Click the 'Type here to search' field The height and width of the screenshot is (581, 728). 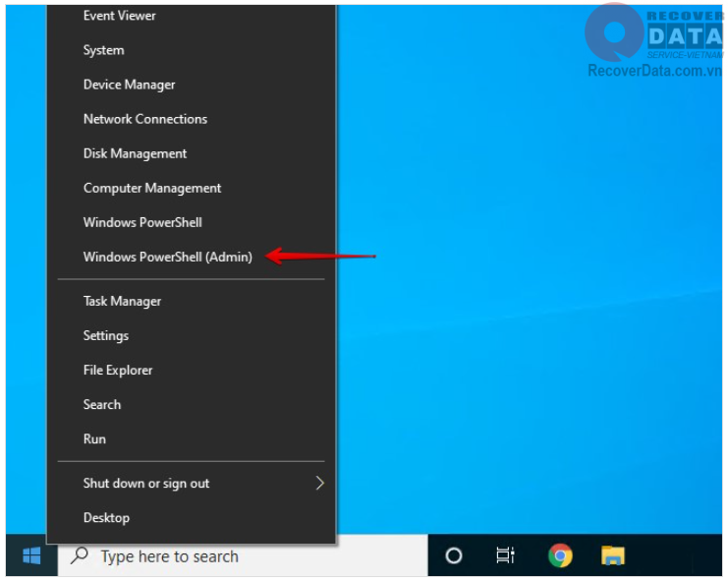(243, 555)
